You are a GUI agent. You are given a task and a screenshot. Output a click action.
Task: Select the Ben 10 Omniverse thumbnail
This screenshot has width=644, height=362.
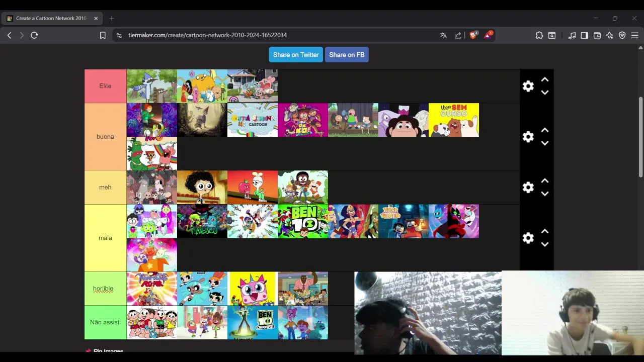253,322
